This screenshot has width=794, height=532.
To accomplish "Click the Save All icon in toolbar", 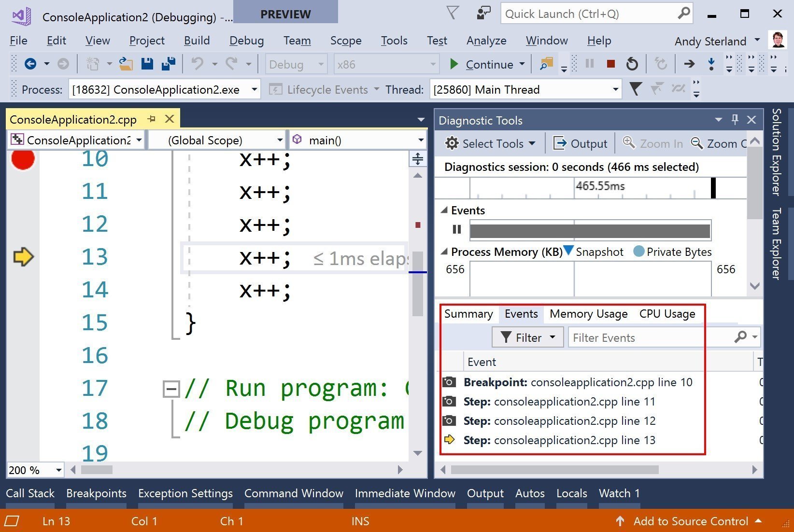I will tap(168, 64).
